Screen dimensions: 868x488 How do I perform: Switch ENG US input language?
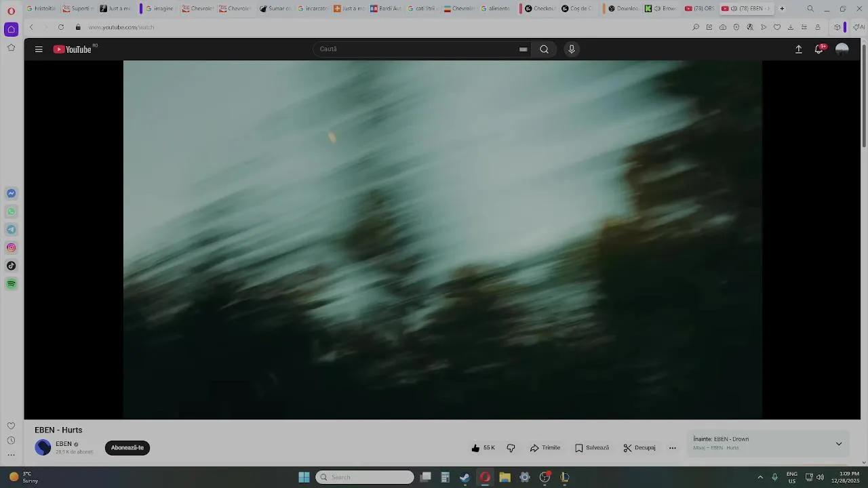(792, 477)
